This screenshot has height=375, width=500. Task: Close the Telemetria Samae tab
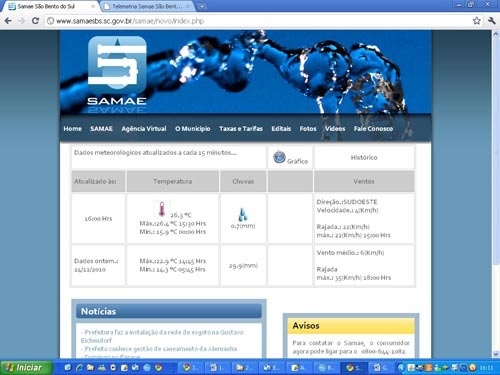point(189,6)
